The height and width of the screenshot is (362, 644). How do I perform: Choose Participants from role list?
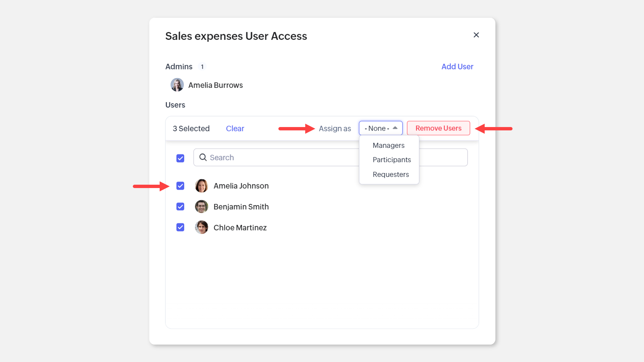tap(391, 160)
